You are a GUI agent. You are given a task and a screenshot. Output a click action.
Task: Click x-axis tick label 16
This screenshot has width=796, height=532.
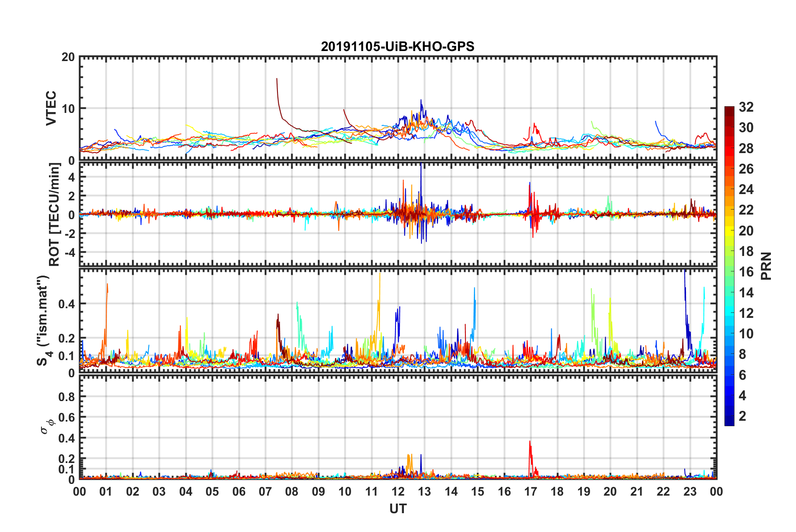[504, 491]
